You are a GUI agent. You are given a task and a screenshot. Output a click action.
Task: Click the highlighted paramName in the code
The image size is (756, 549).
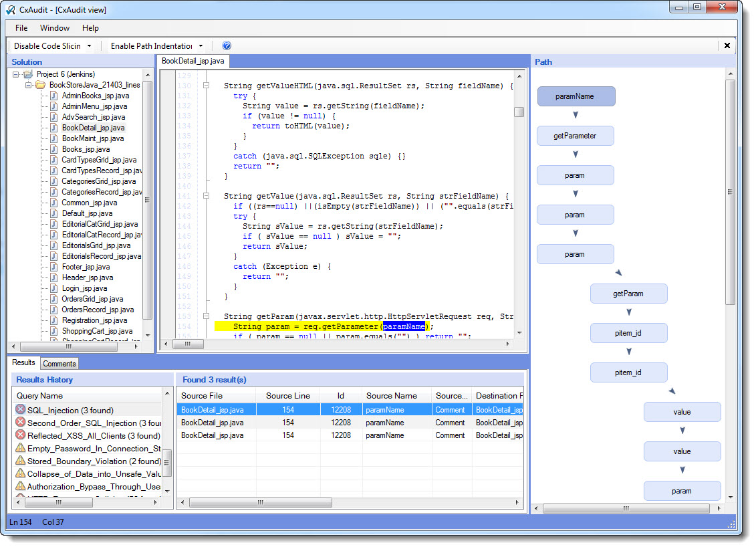click(404, 326)
